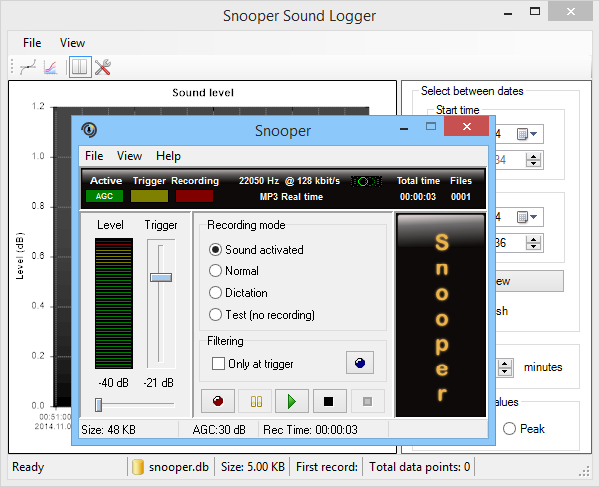Enable the Only at trigger checkbox

[x=219, y=364]
